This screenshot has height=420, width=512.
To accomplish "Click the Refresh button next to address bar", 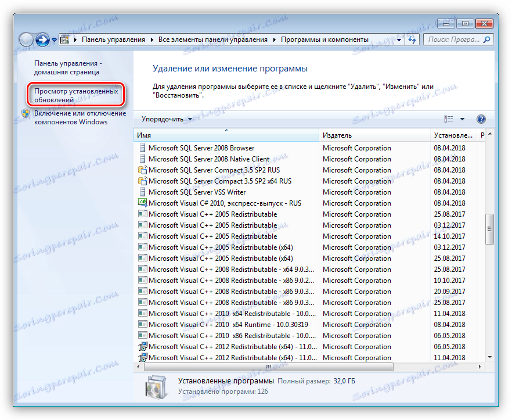I will 412,40.
